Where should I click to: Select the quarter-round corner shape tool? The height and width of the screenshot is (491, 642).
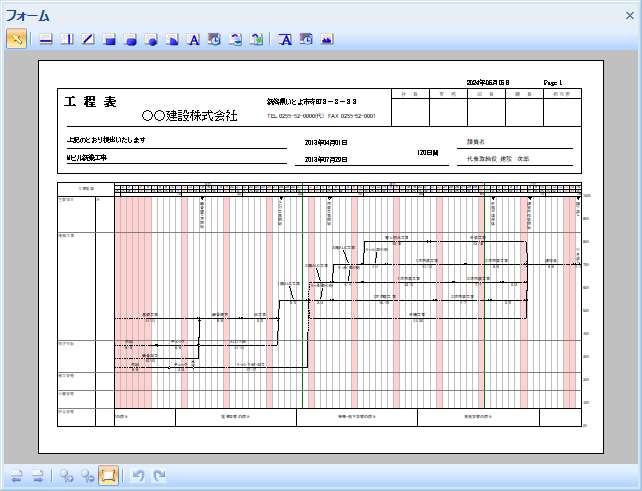(x=173, y=39)
